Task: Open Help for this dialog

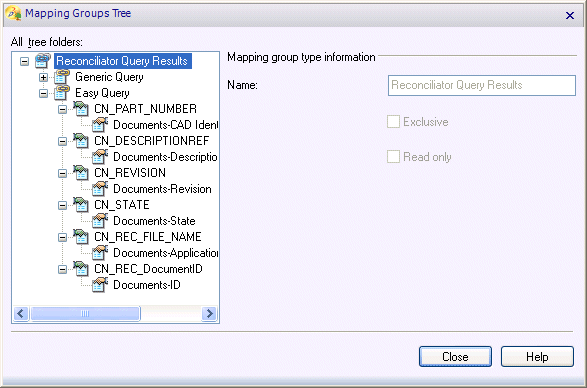Action: click(537, 357)
